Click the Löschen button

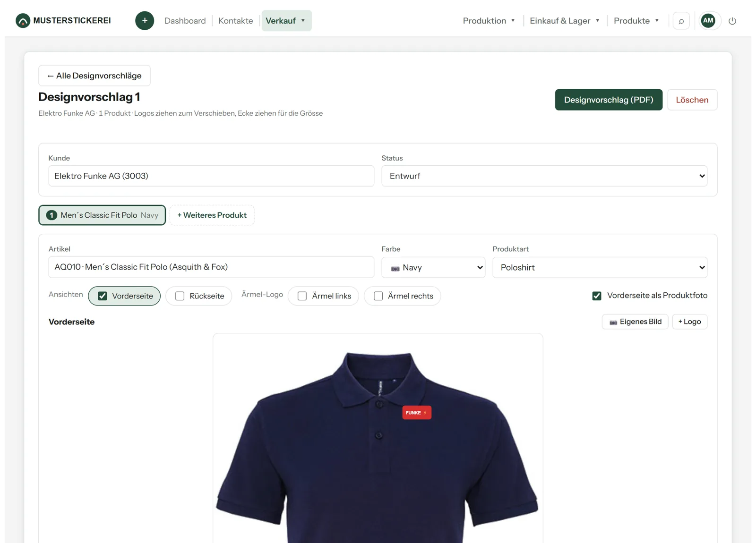click(692, 100)
